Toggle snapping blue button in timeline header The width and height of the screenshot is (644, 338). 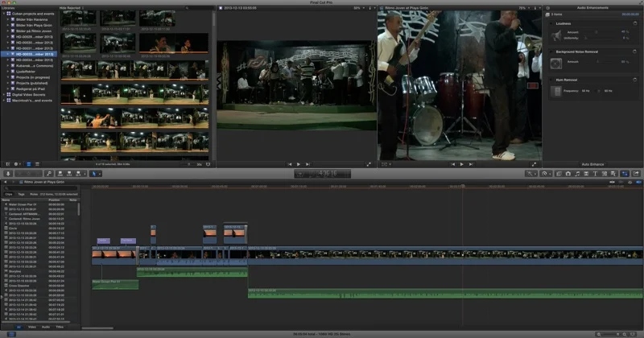(x=638, y=182)
